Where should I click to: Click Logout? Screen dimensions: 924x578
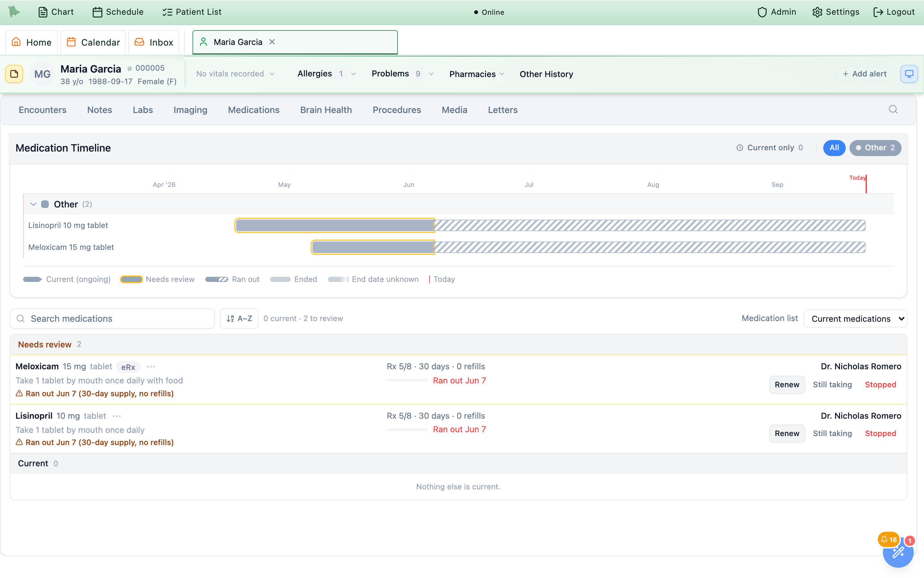coord(894,12)
